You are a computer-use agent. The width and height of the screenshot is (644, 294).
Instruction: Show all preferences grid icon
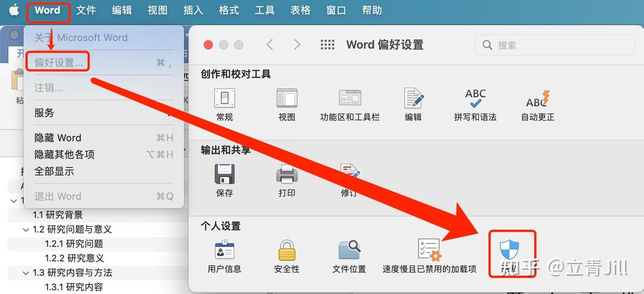[327, 45]
